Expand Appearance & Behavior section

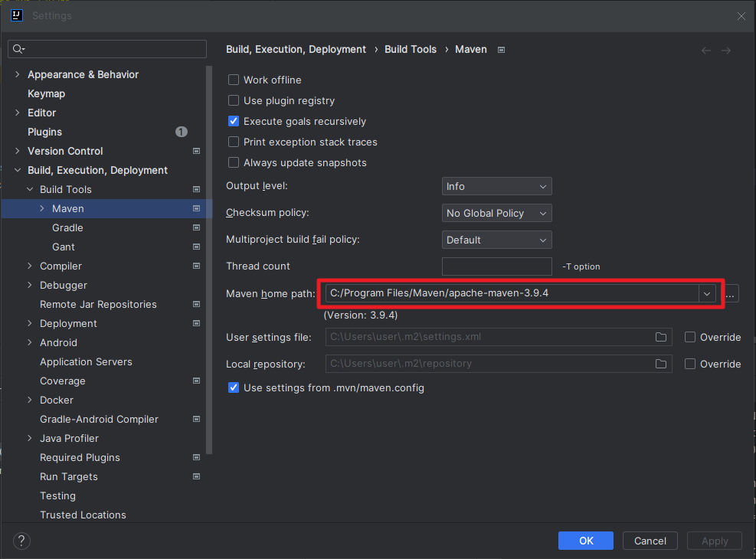[18, 74]
